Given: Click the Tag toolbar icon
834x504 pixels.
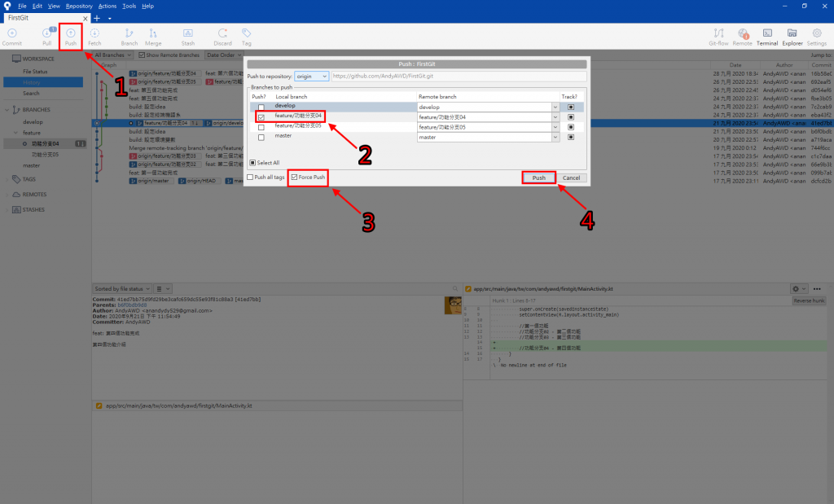Looking at the screenshot, I should pyautogui.click(x=246, y=37).
